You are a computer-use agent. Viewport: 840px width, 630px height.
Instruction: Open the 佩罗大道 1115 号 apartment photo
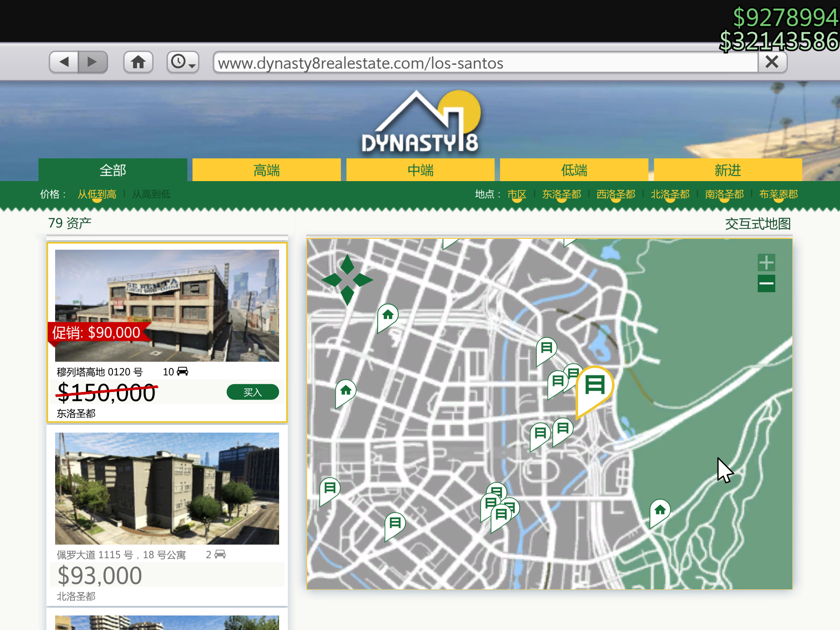click(x=167, y=488)
